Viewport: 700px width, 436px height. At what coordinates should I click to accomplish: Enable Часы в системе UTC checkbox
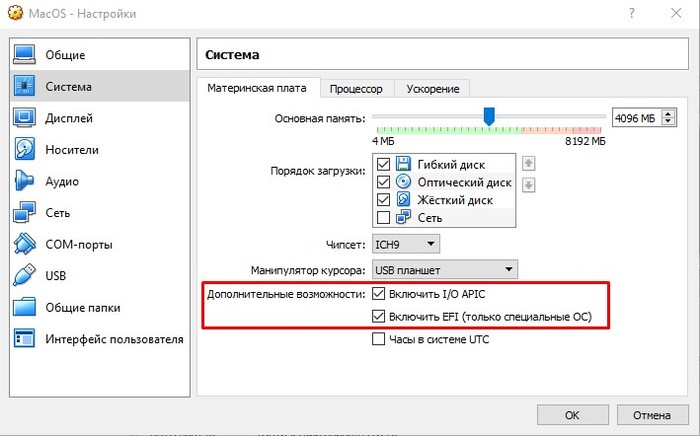378,339
